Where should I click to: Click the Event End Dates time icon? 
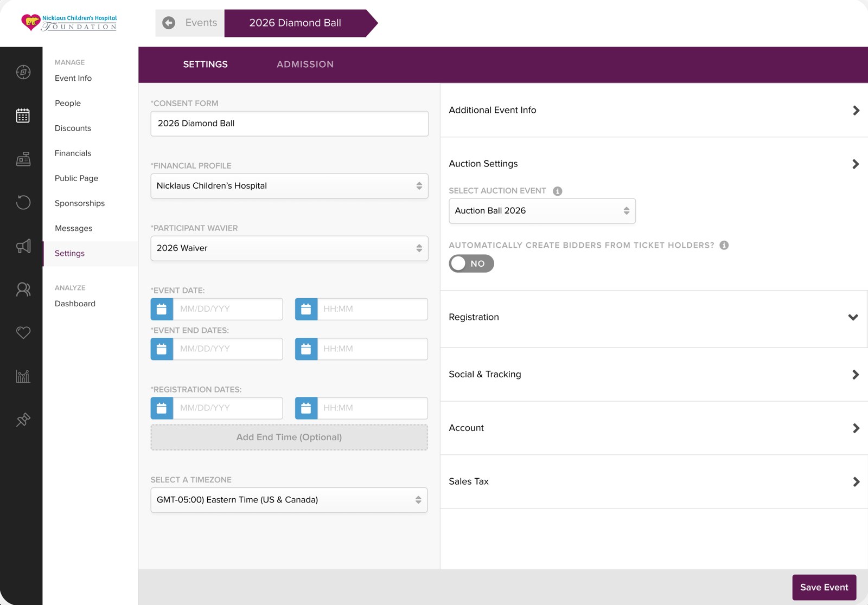pyautogui.click(x=306, y=349)
